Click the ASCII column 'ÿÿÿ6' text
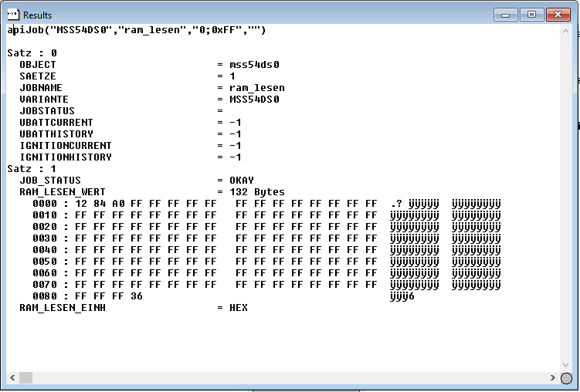This screenshot has width=580, height=392. [x=402, y=296]
